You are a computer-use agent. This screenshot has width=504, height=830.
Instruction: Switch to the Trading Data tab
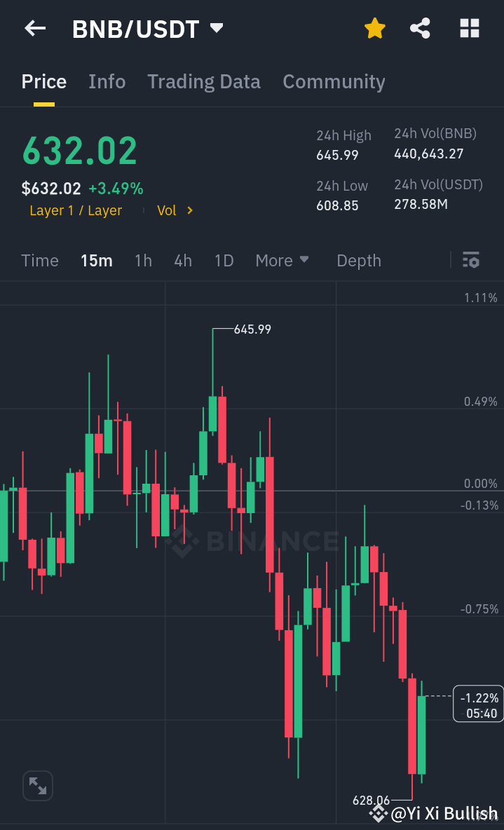pos(203,81)
